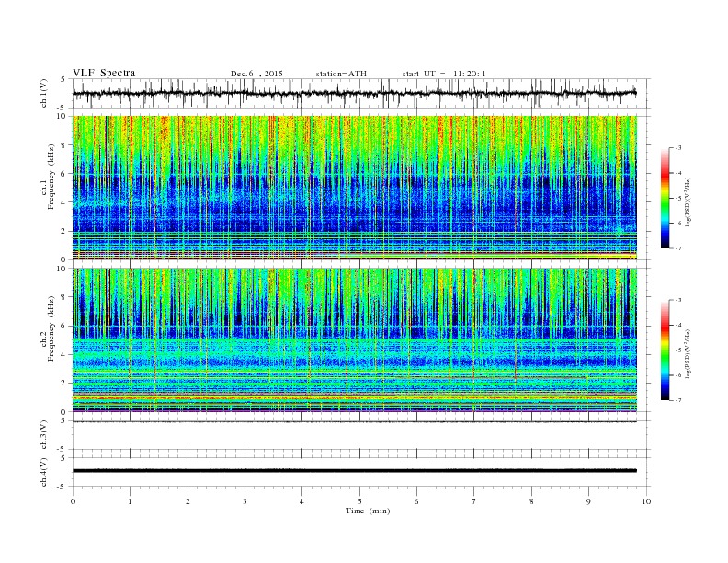Click the '8' kHz tick on ch.1 spectrogram
728x563 pixels.
(x=64, y=145)
